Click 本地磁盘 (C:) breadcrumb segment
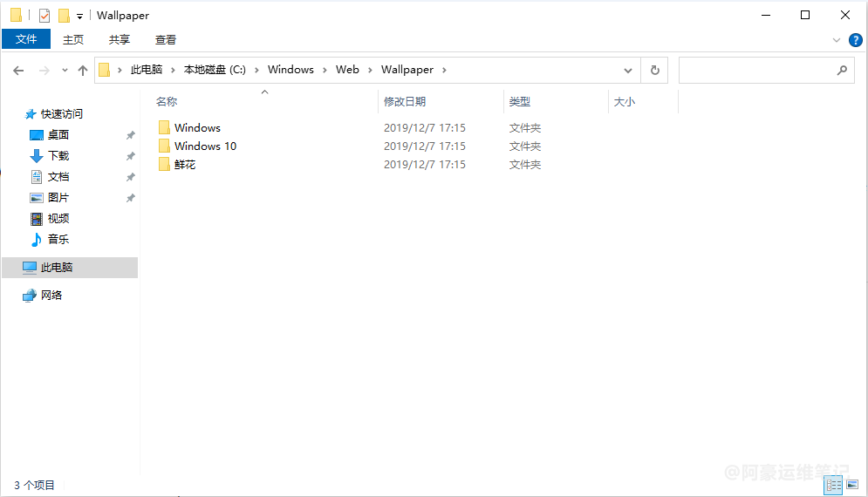The image size is (868, 497). pos(215,70)
